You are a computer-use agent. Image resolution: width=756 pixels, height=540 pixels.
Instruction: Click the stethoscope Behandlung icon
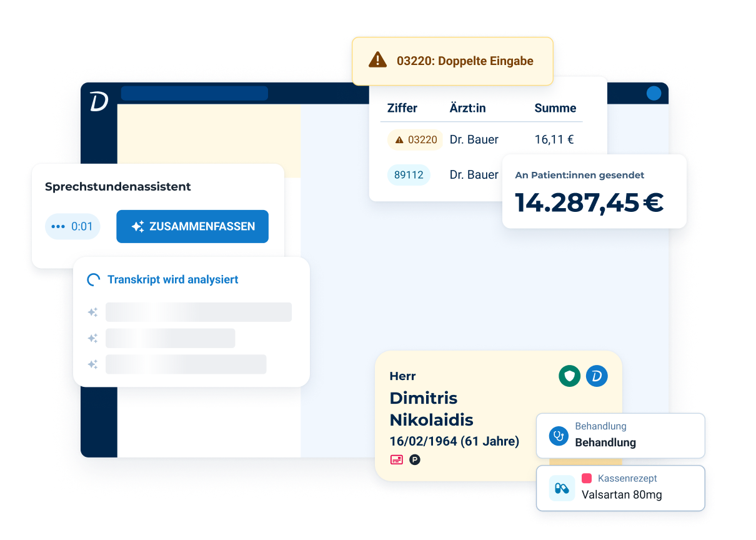(x=558, y=436)
